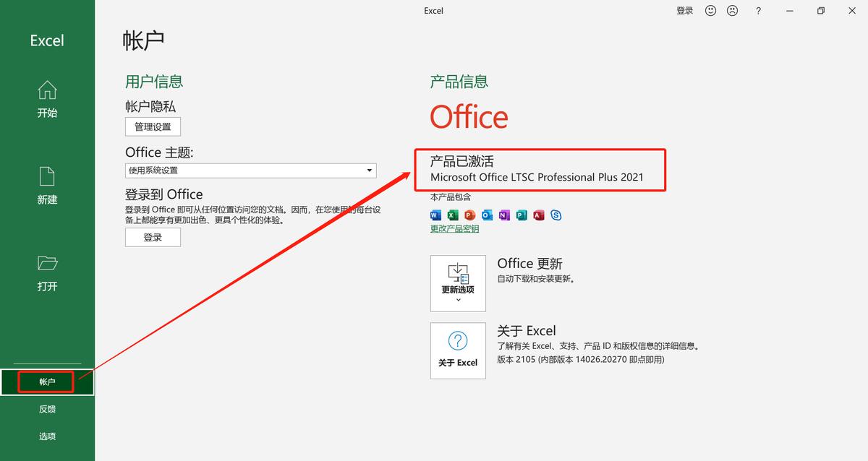Click the 更改产品密钥 link
The image size is (868, 461).
[454, 228]
